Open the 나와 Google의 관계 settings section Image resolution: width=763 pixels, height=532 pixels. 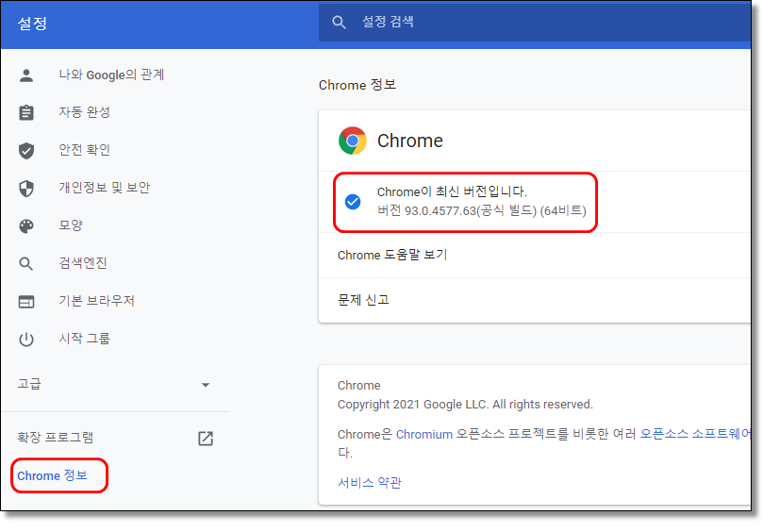coord(111,75)
